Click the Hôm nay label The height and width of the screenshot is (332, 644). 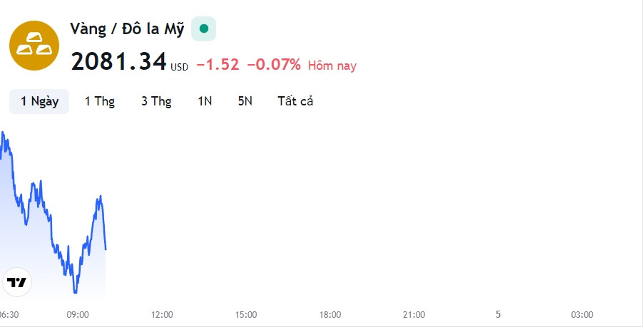(332, 66)
